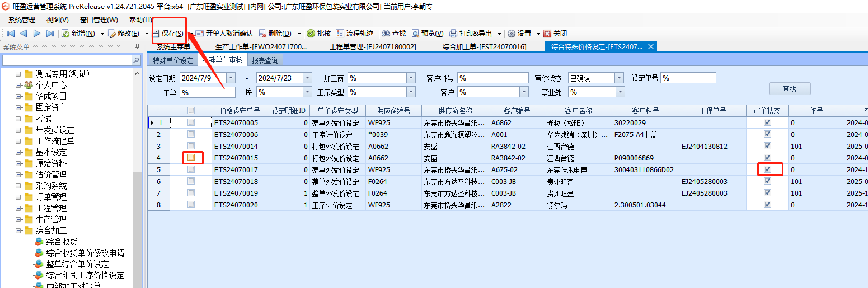Go to next record arrow

point(37,34)
